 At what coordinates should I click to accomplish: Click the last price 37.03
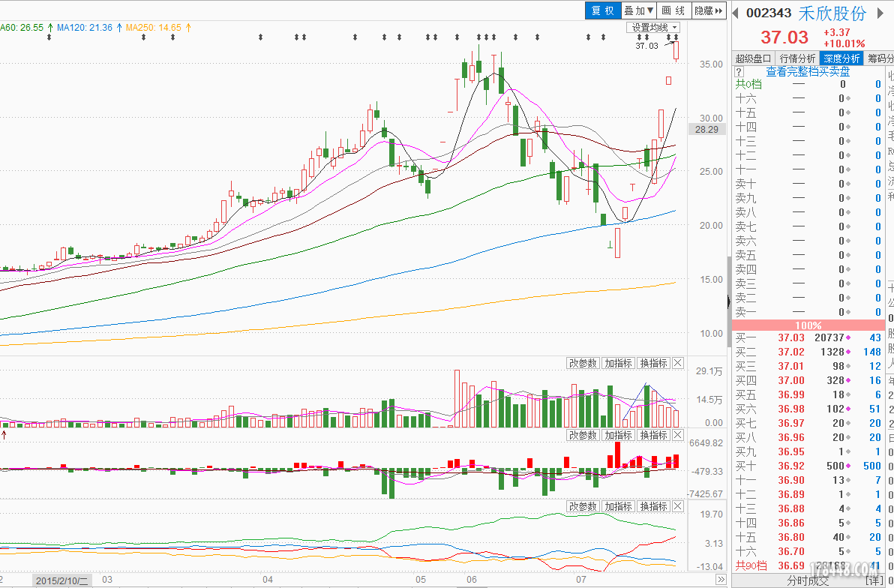[784, 37]
